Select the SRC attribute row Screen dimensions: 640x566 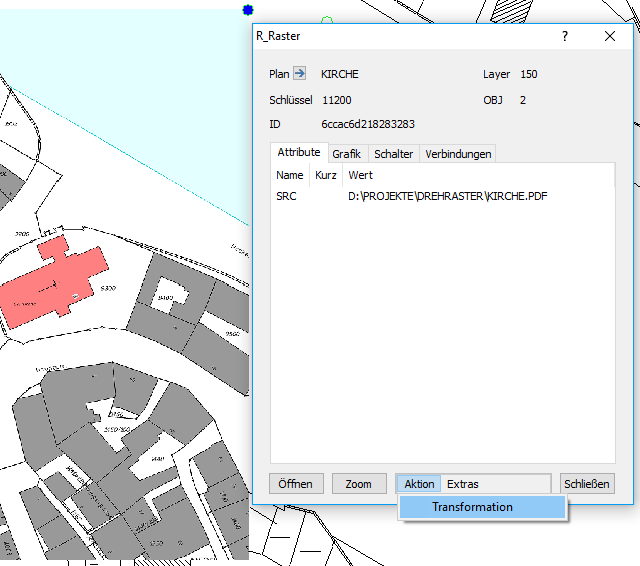coord(286,196)
